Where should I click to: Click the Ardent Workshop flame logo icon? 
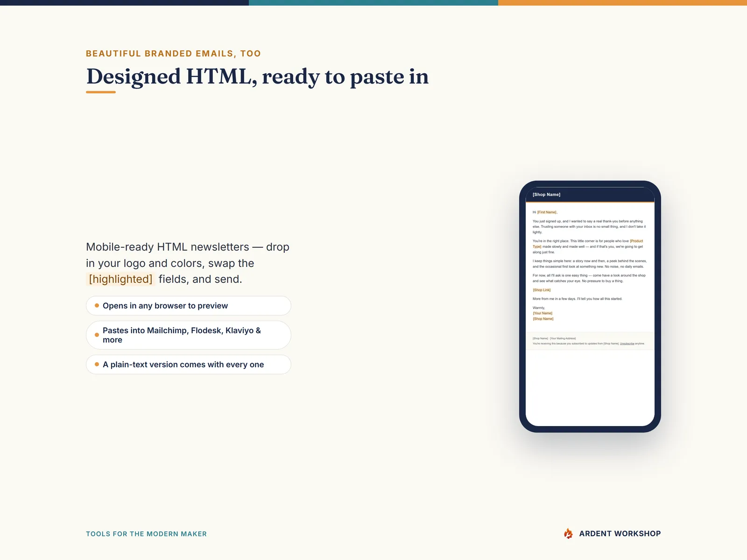point(568,533)
